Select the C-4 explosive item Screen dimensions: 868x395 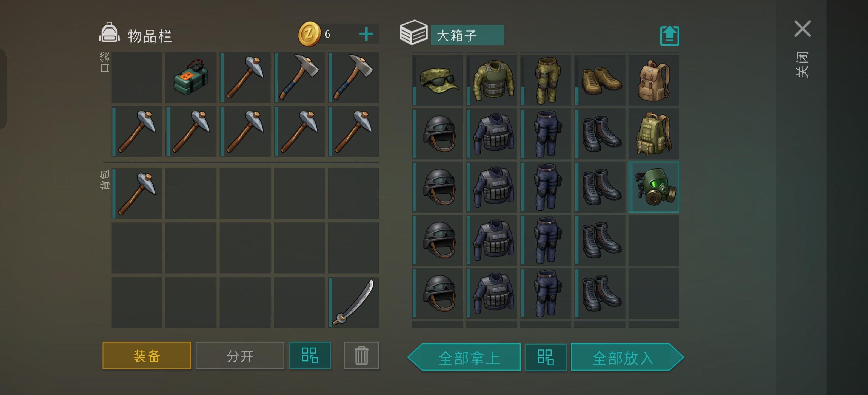[x=191, y=77]
